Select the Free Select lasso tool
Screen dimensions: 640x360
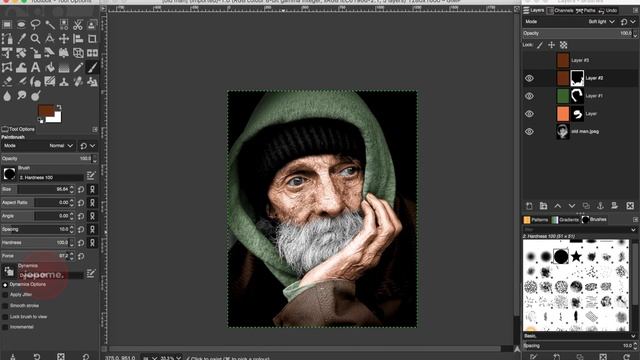[36, 25]
